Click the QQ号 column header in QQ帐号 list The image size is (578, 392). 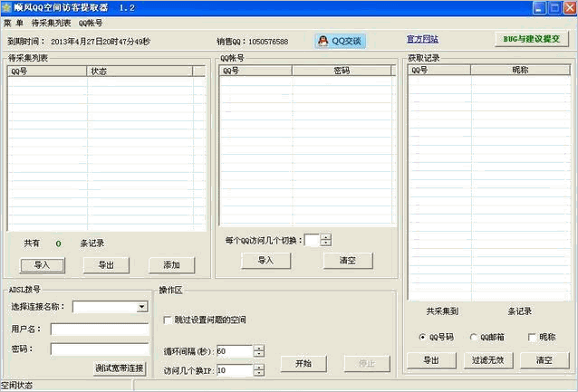255,71
